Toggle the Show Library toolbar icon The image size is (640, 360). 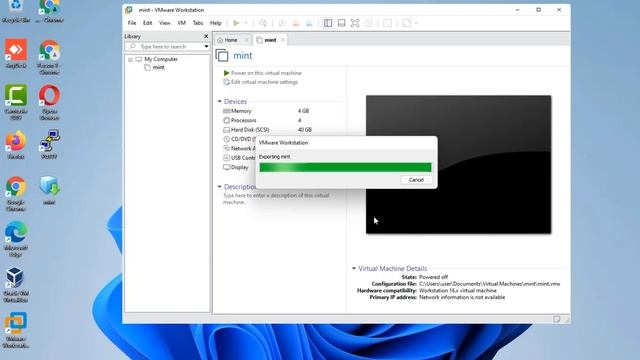328,23
